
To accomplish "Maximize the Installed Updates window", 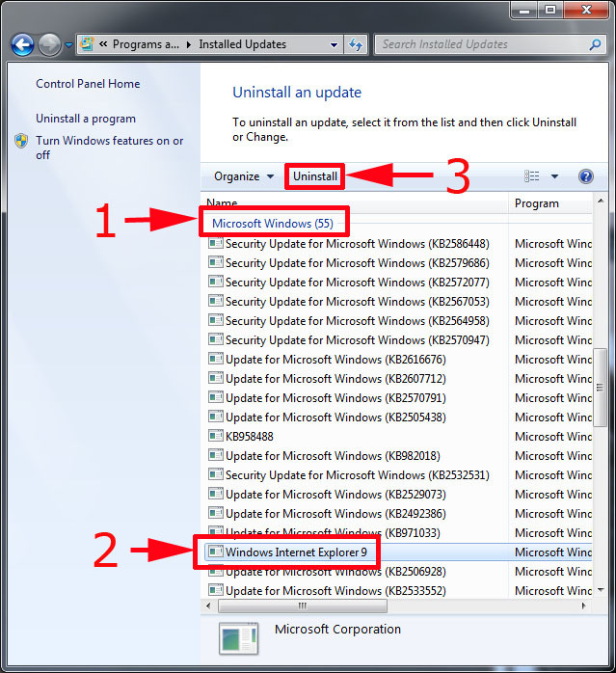I will pos(550,11).
